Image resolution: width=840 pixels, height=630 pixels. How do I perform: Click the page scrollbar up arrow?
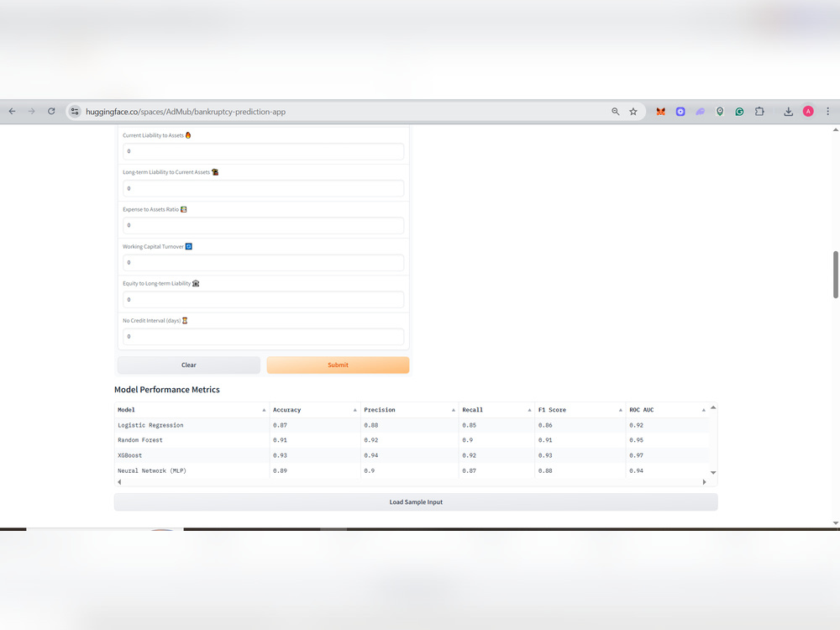coord(835,129)
